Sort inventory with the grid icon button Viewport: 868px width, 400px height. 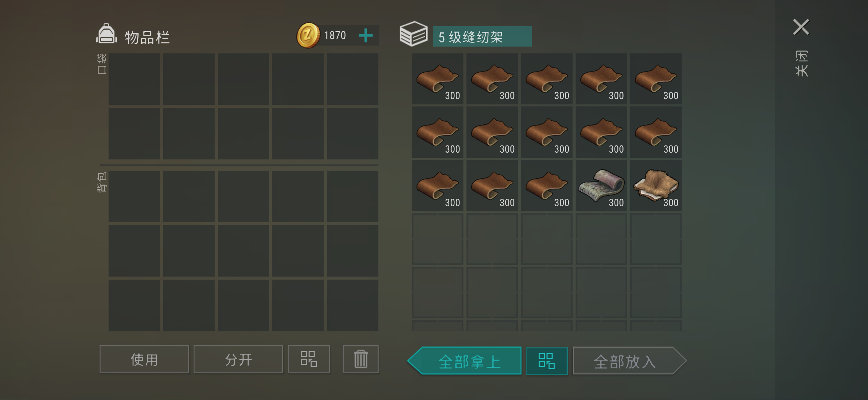[x=309, y=359]
